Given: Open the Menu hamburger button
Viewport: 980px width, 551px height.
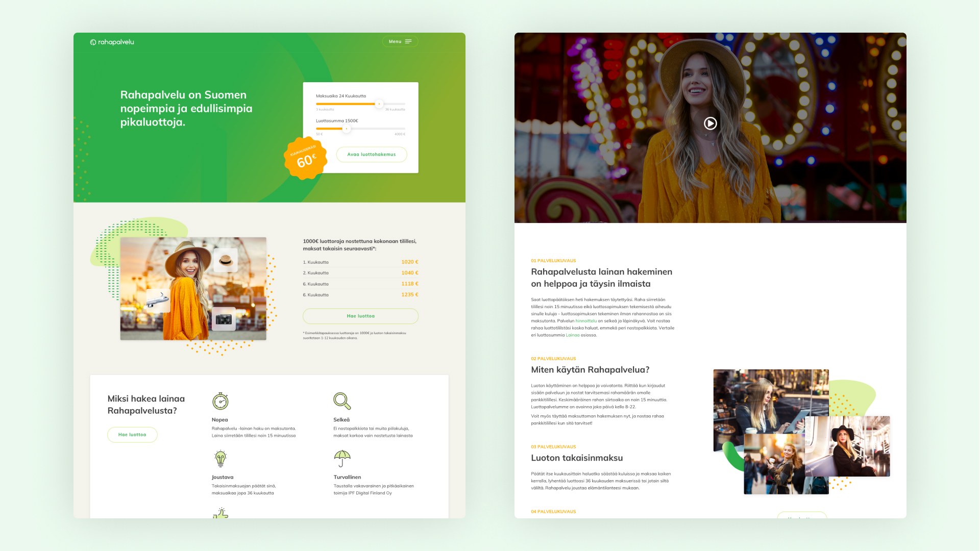Looking at the screenshot, I should coord(400,41).
